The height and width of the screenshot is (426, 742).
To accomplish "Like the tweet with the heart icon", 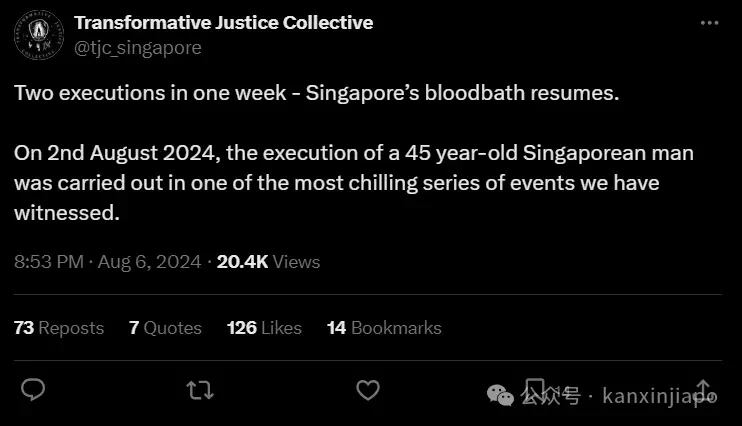I will [x=368, y=390].
